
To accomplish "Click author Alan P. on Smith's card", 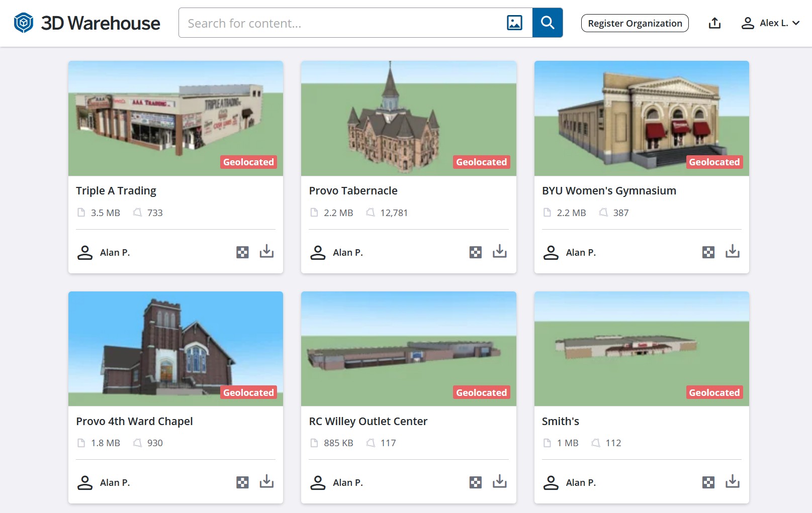I will pos(570,482).
